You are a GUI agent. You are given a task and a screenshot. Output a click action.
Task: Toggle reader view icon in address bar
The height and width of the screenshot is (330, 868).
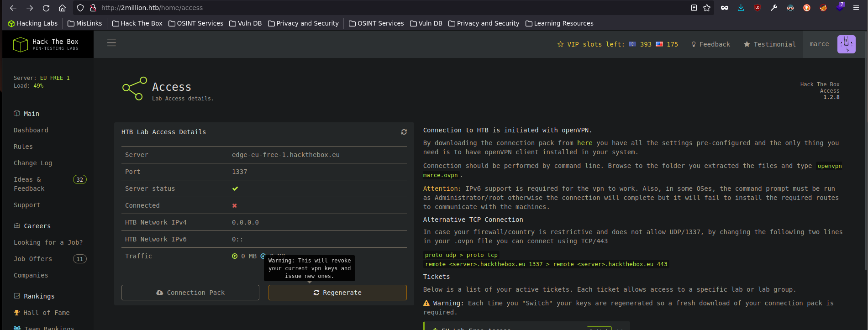(694, 8)
